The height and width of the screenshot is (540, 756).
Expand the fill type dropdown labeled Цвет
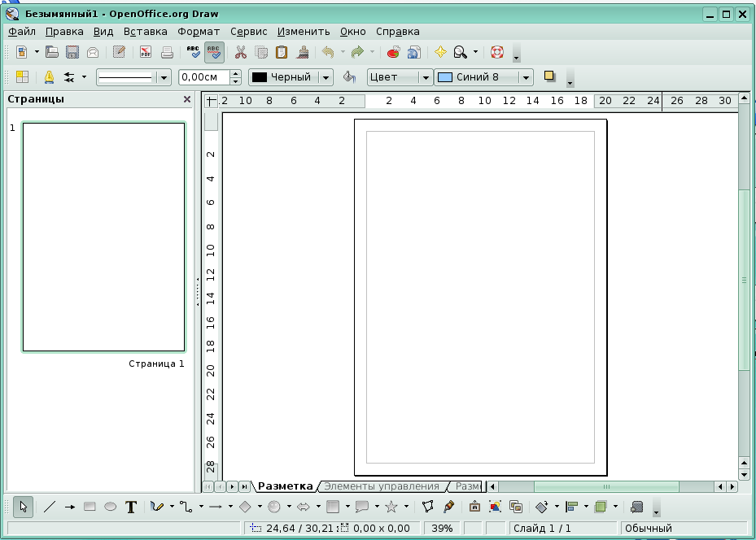(424, 77)
